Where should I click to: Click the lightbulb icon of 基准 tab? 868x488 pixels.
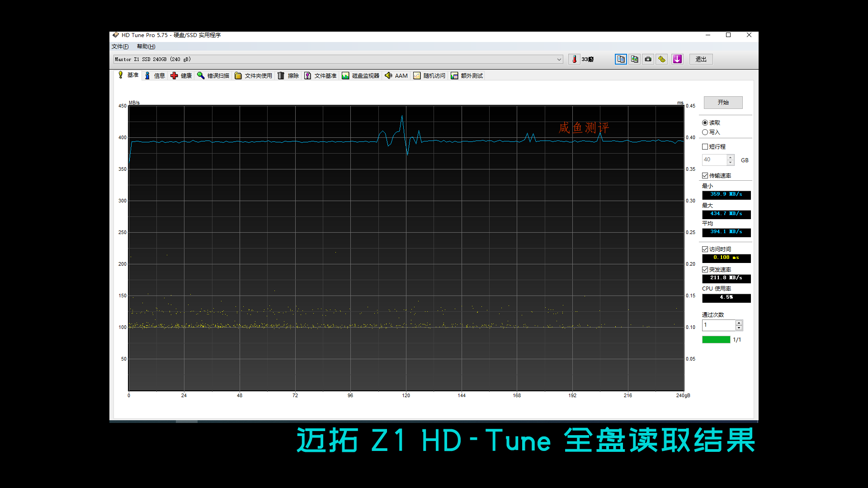(121, 75)
